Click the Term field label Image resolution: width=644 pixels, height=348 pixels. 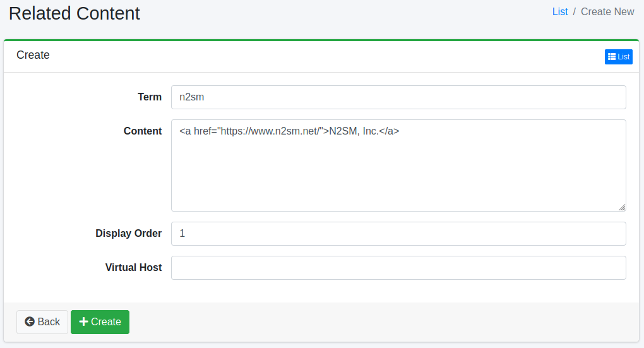pyautogui.click(x=150, y=97)
